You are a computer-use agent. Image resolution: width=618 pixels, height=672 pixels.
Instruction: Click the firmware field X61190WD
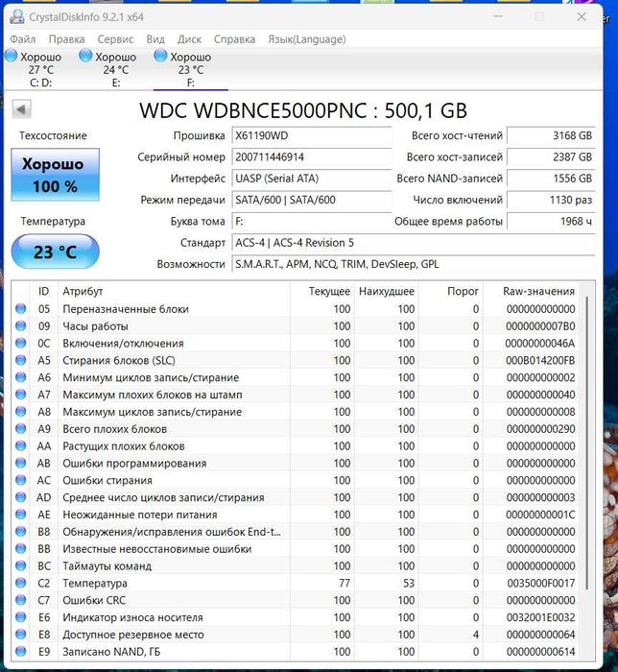pos(312,136)
